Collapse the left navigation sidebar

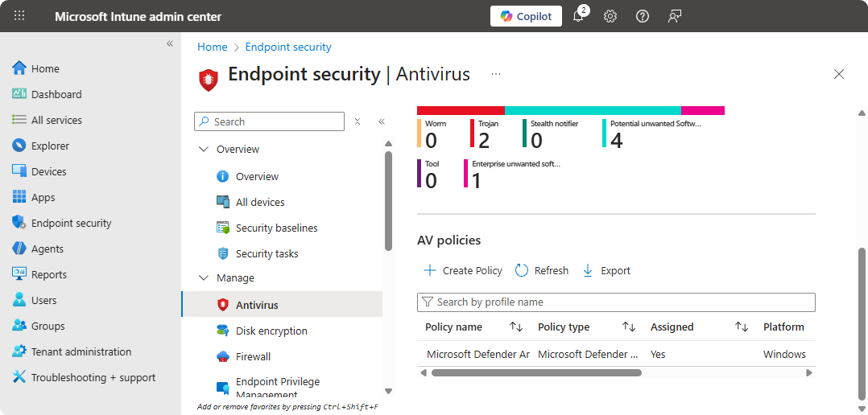(170, 43)
